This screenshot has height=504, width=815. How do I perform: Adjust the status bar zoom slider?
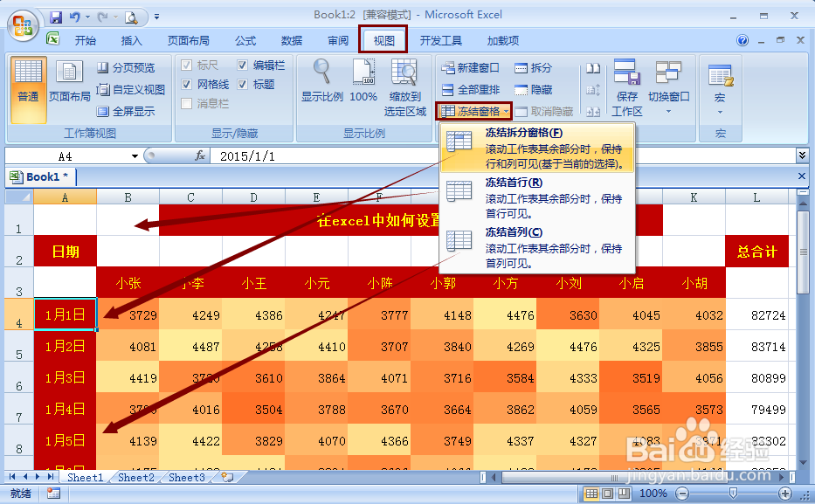point(733,494)
